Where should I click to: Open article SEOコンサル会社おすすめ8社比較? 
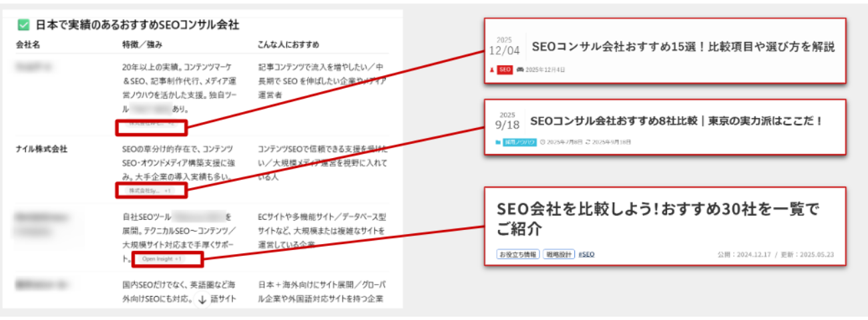pyautogui.click(x=675, y=121)
